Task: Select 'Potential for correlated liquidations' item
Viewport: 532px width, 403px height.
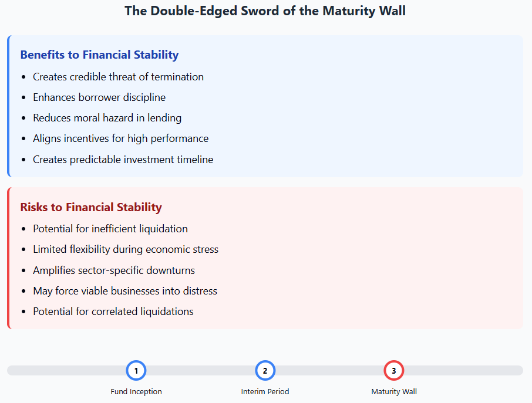Action: pyautogui.click(x=113, y=311)
